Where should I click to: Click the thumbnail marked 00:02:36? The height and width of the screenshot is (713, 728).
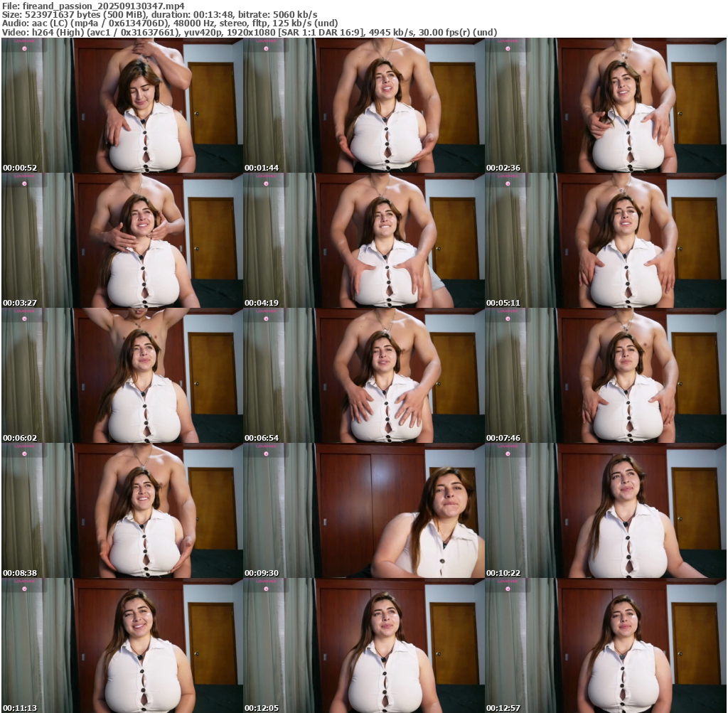[606, 105]
